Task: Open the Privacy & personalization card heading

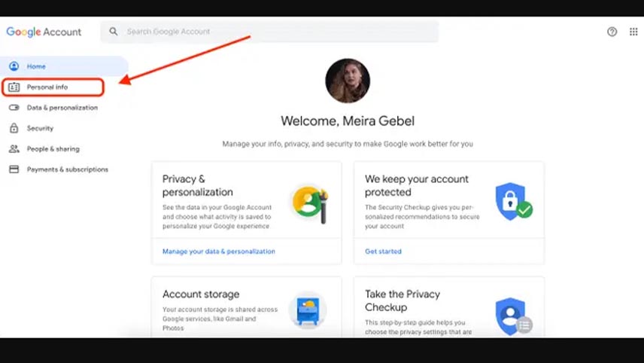Action: (198, 185)
